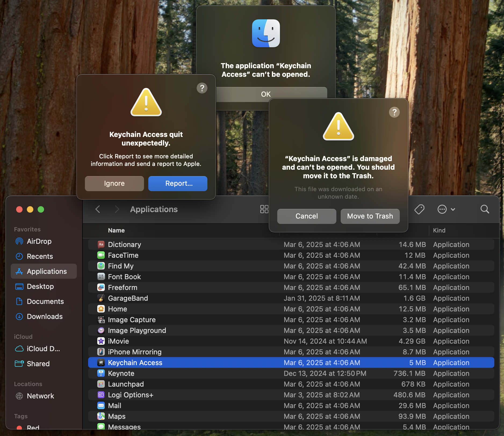Click the Image Capture app icon
This screenshot has height=436, width=504.
[x=101, y=319]
